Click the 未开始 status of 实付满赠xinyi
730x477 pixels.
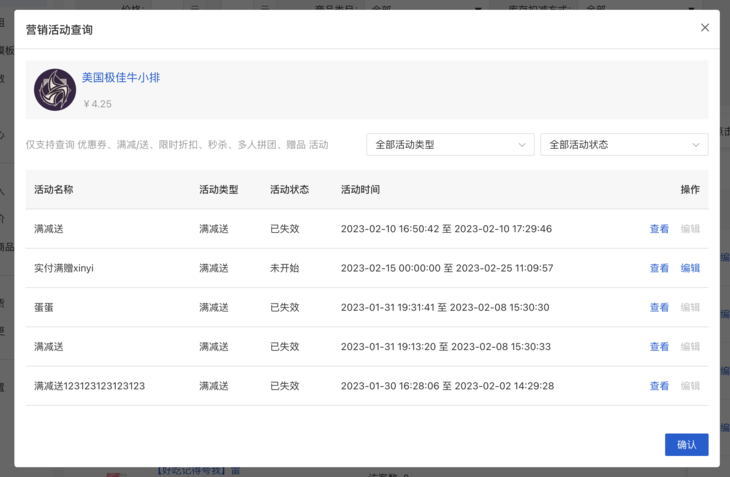point(284,268)
